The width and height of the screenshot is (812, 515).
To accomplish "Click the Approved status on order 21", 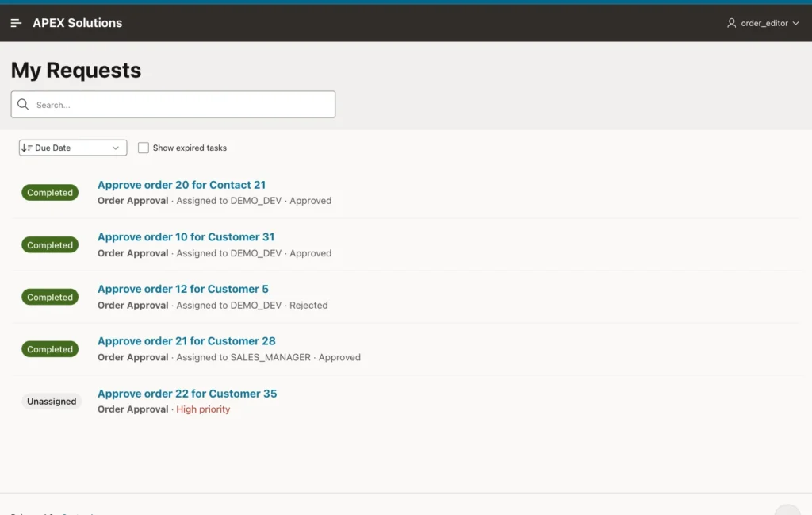I will point(339,357).
